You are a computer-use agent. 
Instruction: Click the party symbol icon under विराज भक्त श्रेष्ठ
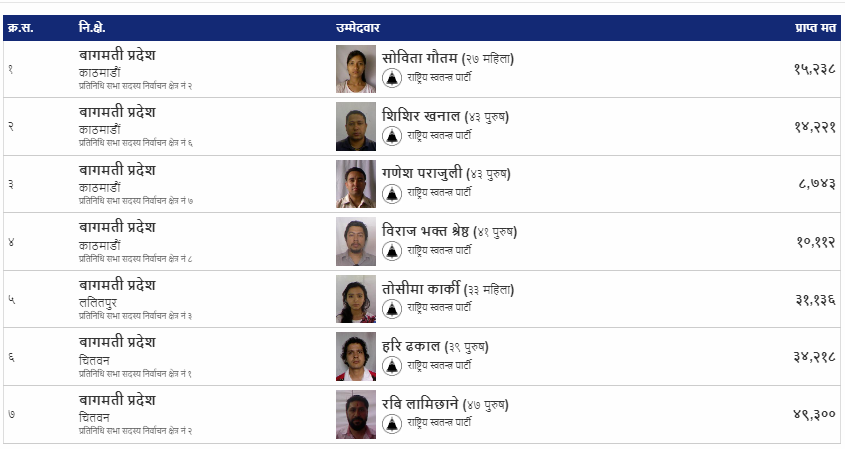392,251
